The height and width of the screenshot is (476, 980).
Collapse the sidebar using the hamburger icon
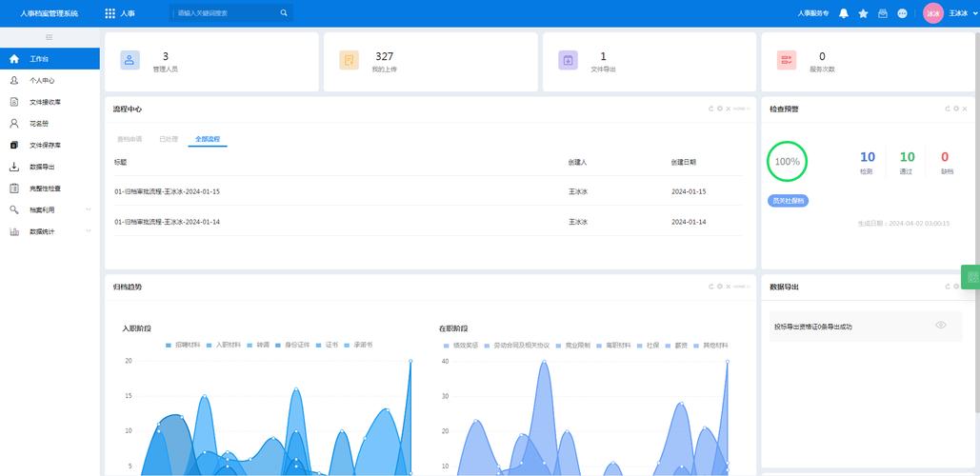(x=50, y=37)
